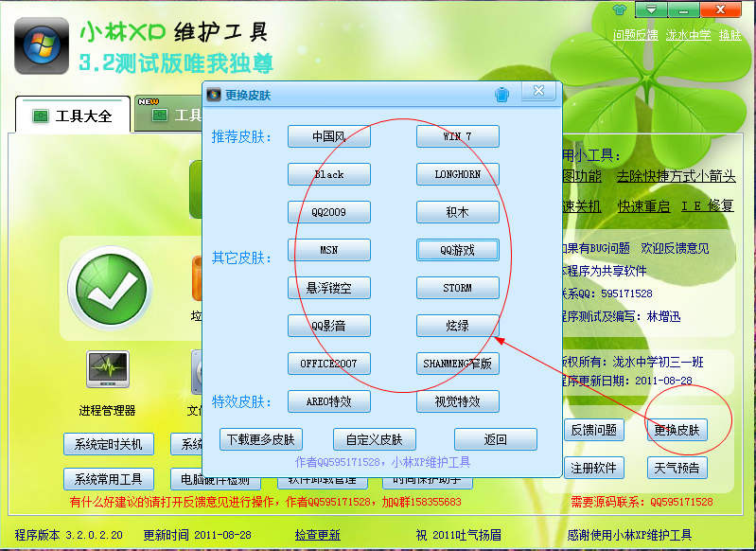Click the 检查更新 link in status bar
The image size is (756, 551).
pos(317,535)
